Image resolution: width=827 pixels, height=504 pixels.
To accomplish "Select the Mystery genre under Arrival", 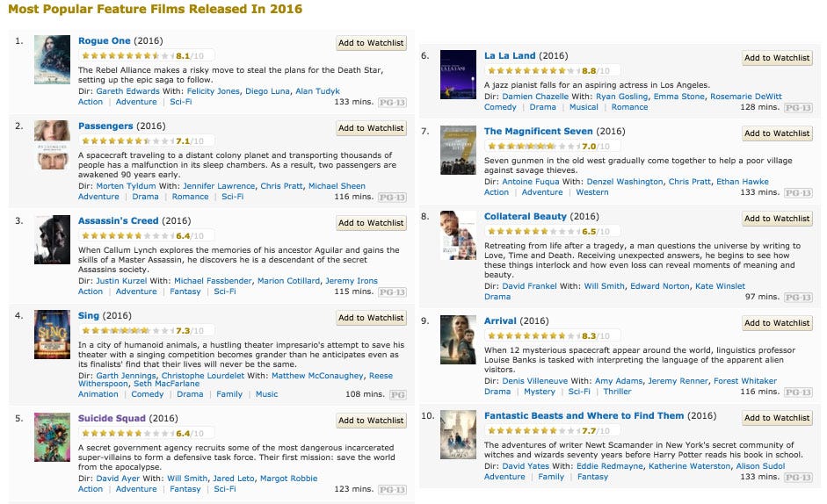I will (539, 392).
